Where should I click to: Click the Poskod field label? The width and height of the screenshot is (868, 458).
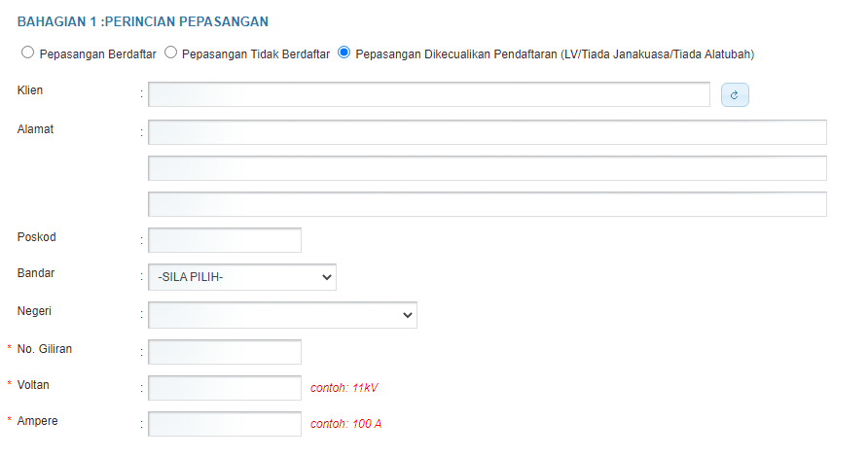pyautogui.click(x=37, y=236)
